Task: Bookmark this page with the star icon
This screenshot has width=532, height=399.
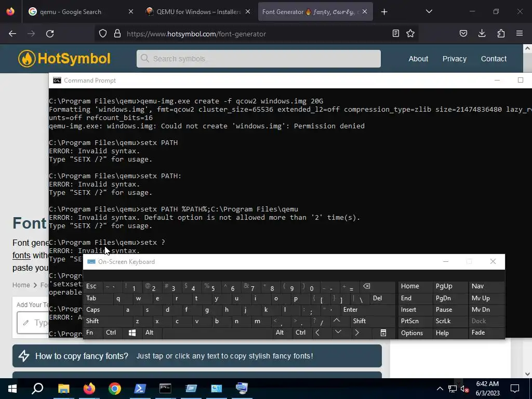Action: tap(410, 33)
